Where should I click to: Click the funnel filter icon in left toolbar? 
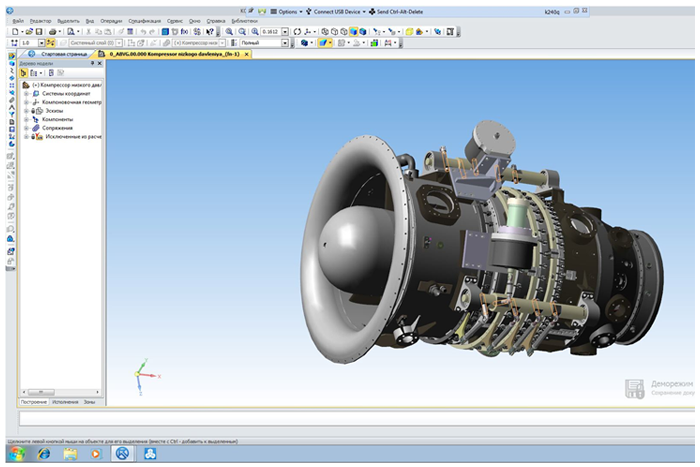pyautogui.click(x=12, y=114)
